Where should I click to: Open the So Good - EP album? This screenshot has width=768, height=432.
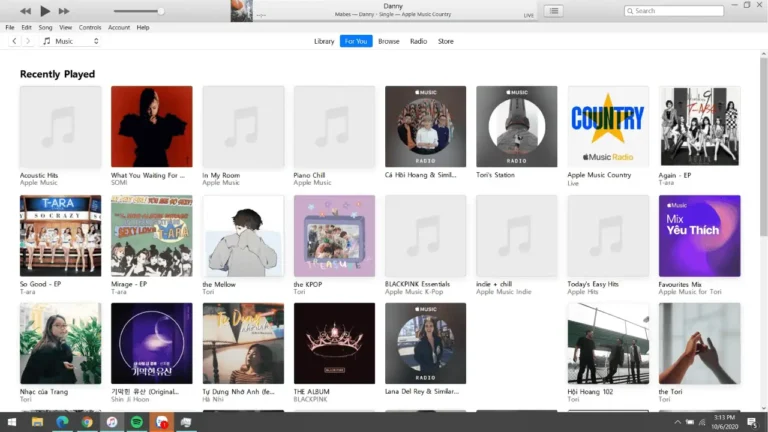[x=61, y=236]
